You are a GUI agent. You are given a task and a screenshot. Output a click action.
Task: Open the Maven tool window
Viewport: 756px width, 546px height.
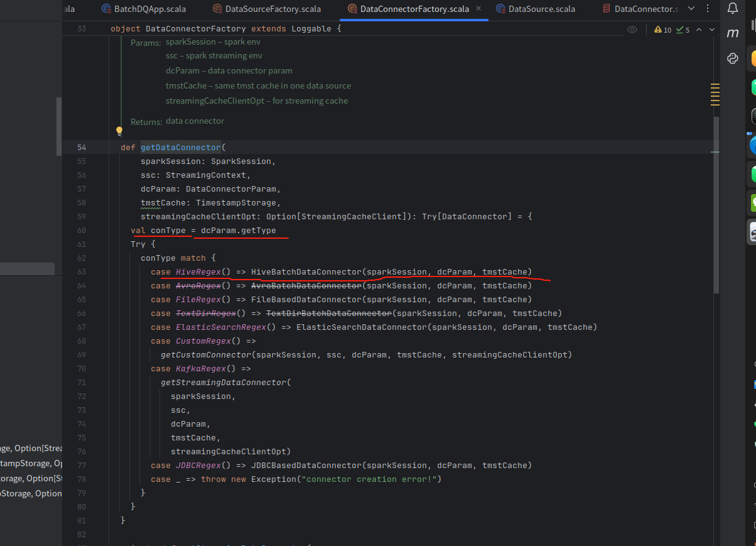733,33
